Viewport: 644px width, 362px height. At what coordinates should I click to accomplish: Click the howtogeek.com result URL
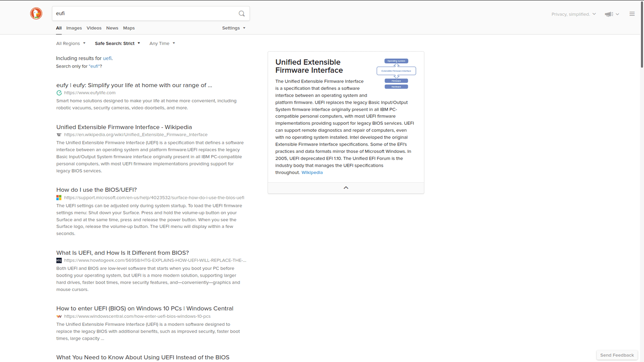155,260
